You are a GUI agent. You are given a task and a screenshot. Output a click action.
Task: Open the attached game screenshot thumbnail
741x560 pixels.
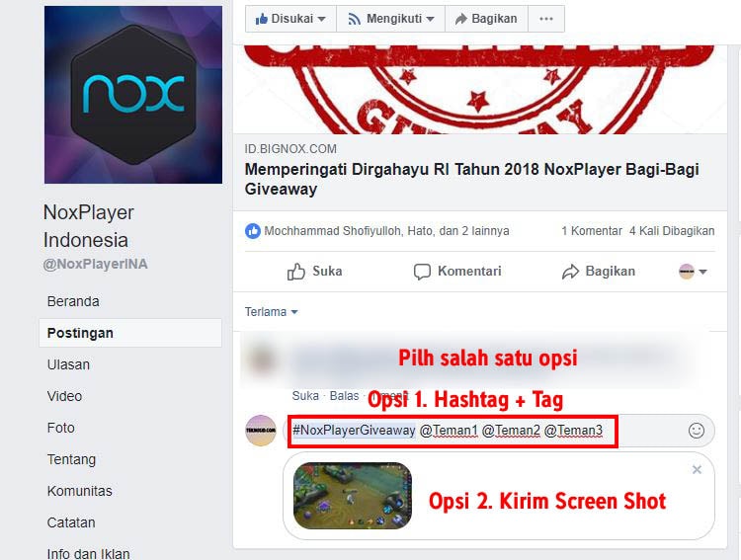pyautogui.click(x=353, y=495)
